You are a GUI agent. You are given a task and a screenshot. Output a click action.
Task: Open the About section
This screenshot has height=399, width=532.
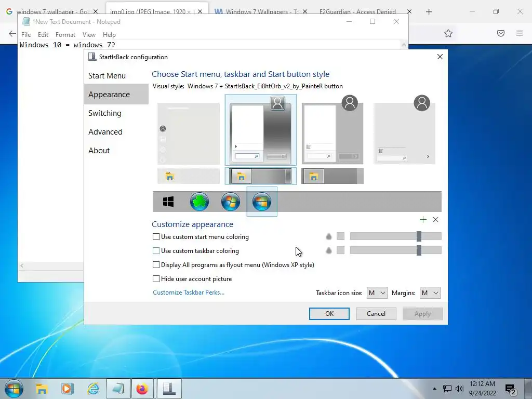[x=99, y=150]
